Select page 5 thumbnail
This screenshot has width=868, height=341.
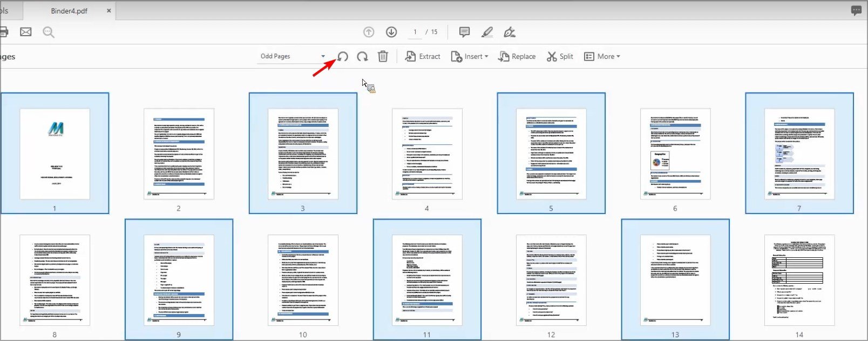pos(551,154)
